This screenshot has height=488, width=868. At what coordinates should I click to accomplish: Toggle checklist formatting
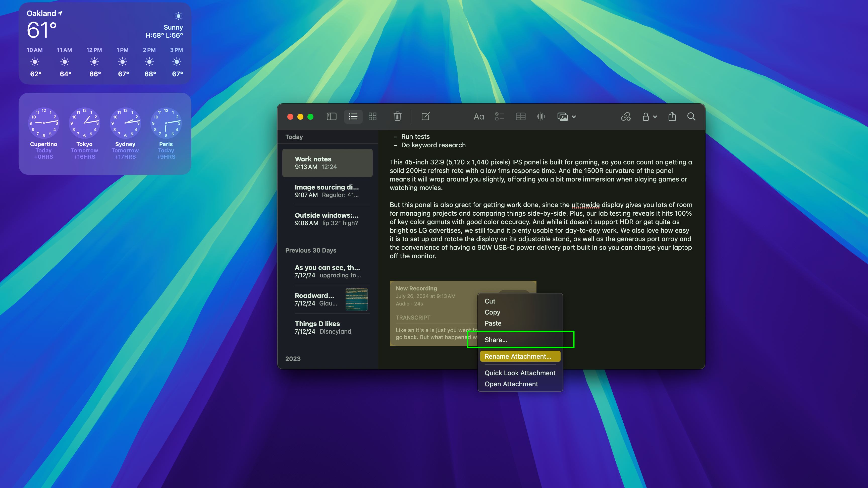[x=500, y=116]
